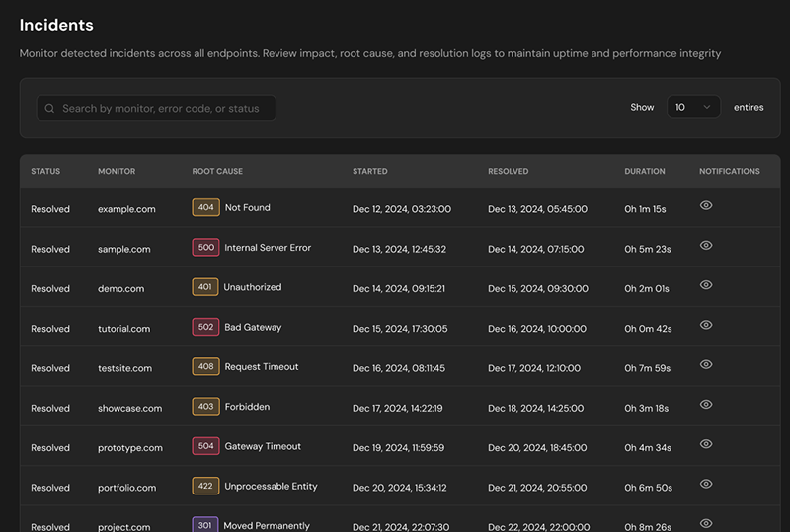Viewport: 790px width, 532px height.
Task: Sort by the Root Cause column header
Action: [217, 172]
